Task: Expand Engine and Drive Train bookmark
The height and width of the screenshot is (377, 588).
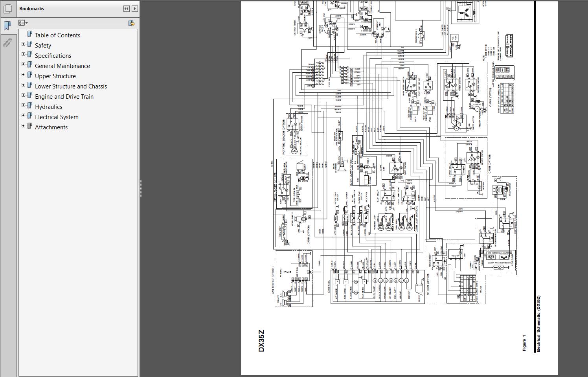Action: pyautogui.click(x=24, y=95)
